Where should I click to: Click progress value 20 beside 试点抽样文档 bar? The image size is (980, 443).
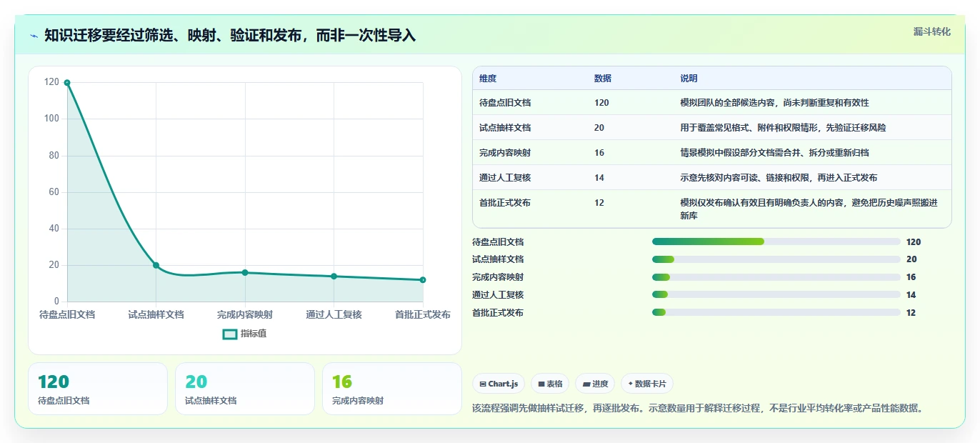click(x=911, y=259)
